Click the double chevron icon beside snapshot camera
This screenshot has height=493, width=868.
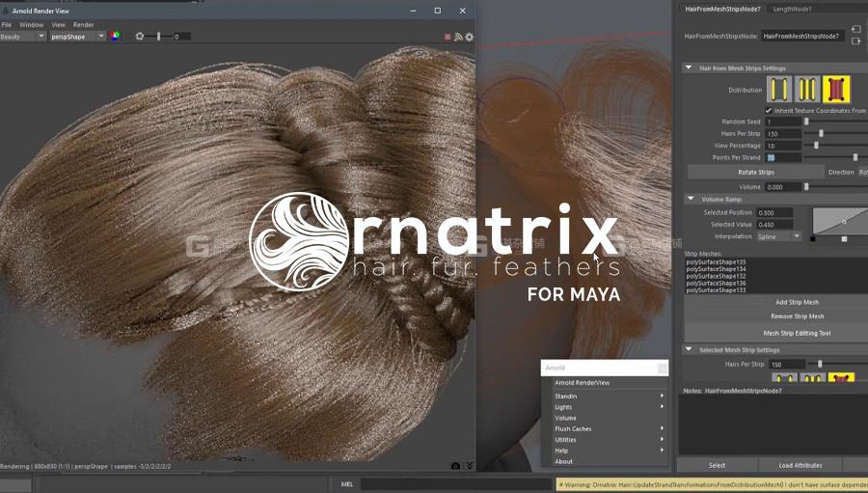click(469, 466)
